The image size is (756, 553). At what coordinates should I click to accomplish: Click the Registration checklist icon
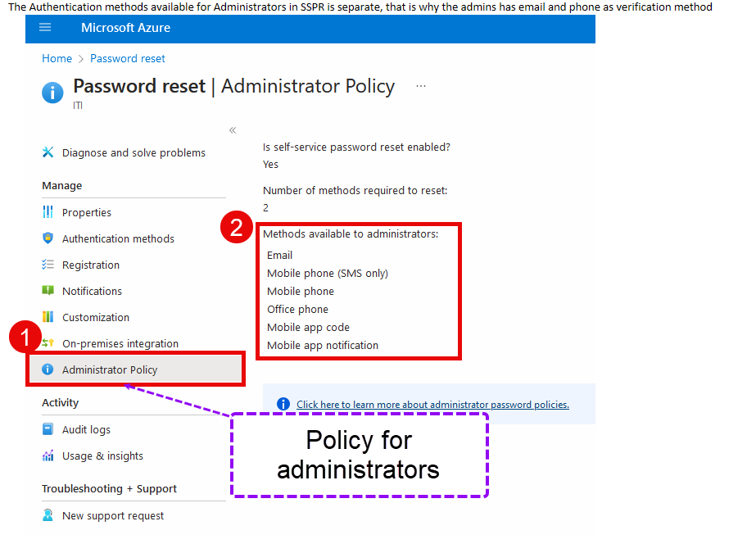(48, 265)
